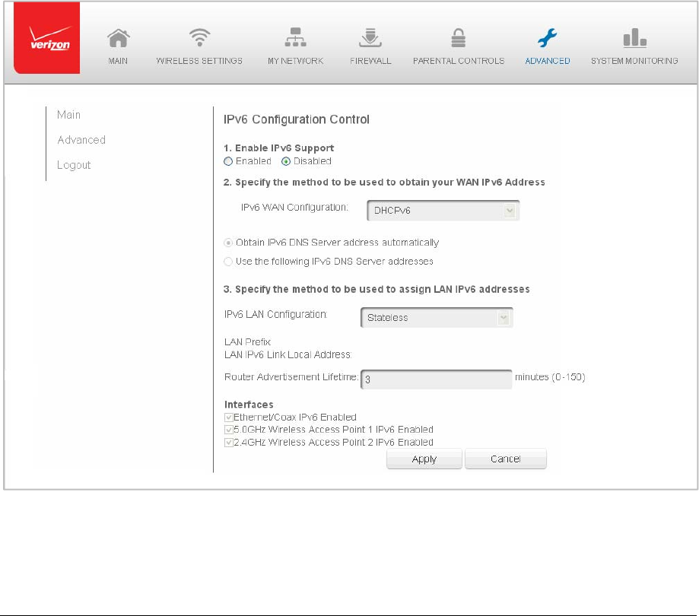
Task: Click the Cancel button
Action: 506,459
